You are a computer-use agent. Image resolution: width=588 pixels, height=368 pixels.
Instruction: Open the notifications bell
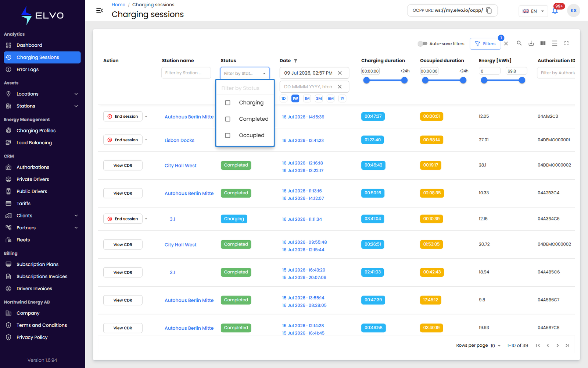(x=555, y=11)
